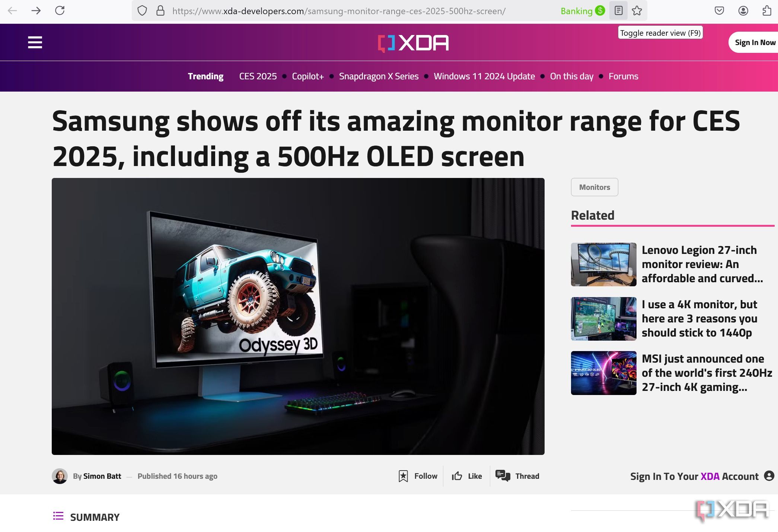Open Lenovo Legion 27-inch monitor review headline
778x532 pixels.
pyautogui.click(x=702, y=264)
